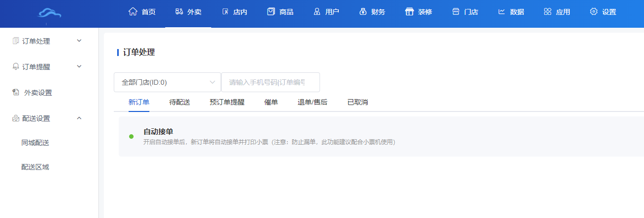Switch to the 已取消 tab
Viewport: 644px width, 218px height.
(358, 102)
